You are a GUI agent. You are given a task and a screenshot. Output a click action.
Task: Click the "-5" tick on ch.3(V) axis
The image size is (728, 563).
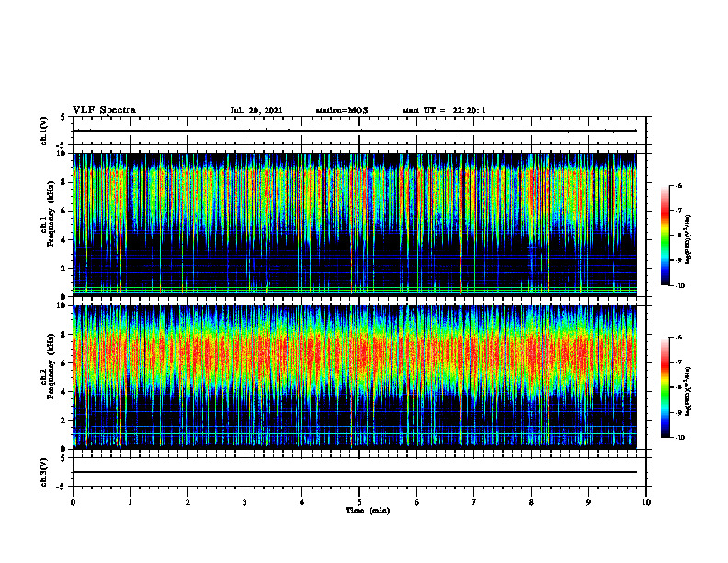point(62,487)
